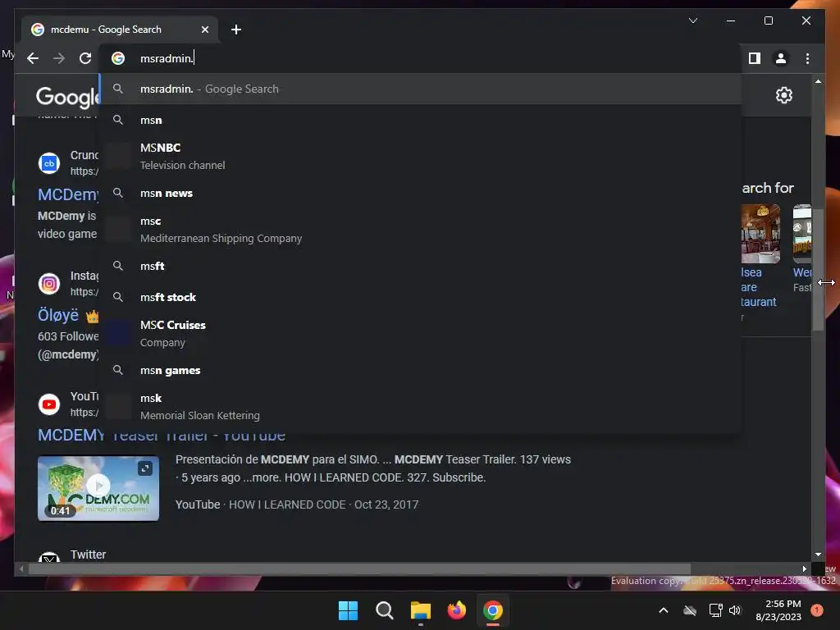Pick the msc Mediterranean Shipping Company suggestion
840x630 pixels.
[421, 230]
